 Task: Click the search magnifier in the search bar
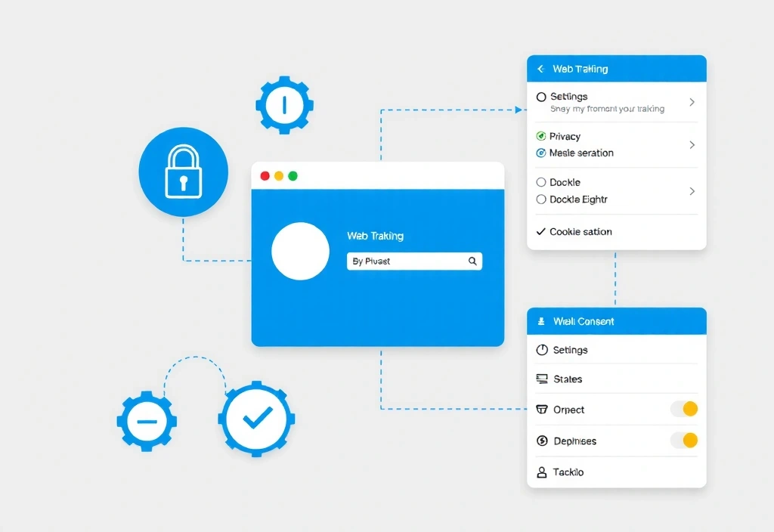pos(472,261)
